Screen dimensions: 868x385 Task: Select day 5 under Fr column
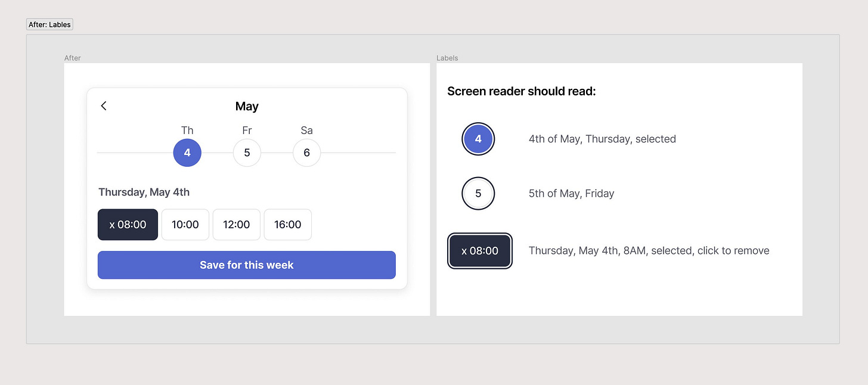(x=247, y=153)
